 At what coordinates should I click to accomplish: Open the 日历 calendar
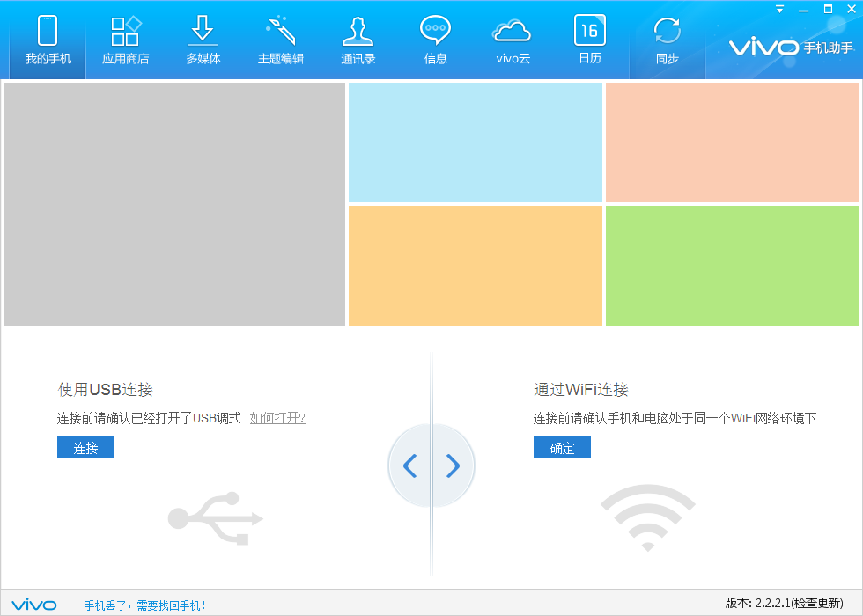[x=590, y=40]
